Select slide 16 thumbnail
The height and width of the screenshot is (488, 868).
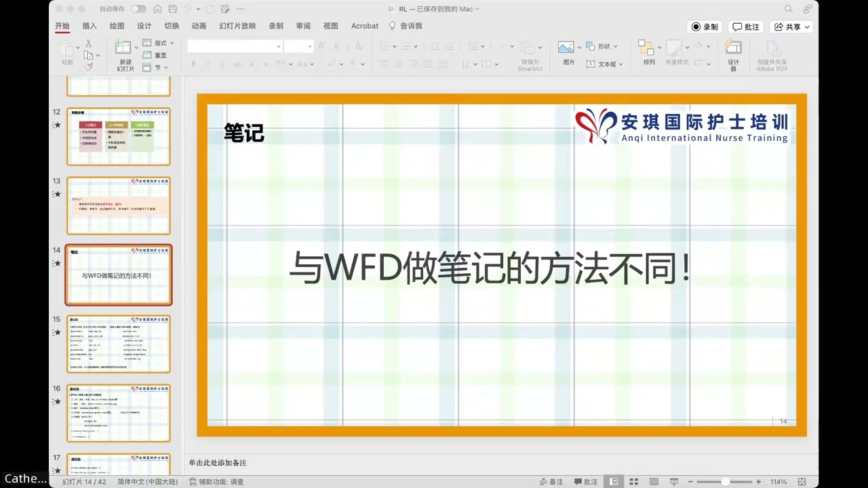point(118,413)
